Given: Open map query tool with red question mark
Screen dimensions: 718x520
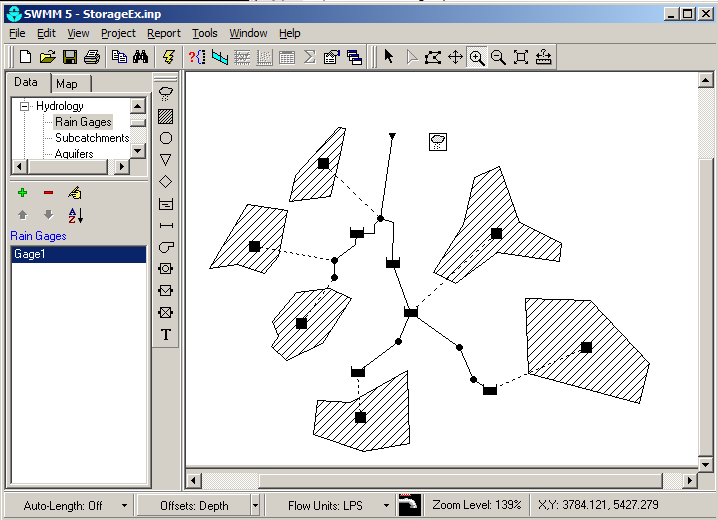Looking at the screenshot, I should tap(197, 57).
